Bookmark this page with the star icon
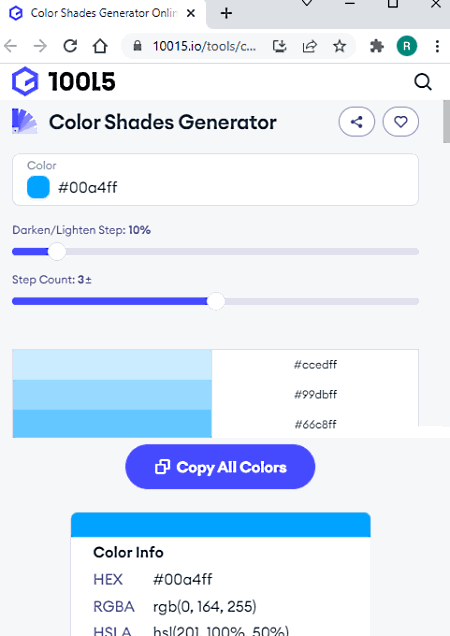 (x=339, y=46)
